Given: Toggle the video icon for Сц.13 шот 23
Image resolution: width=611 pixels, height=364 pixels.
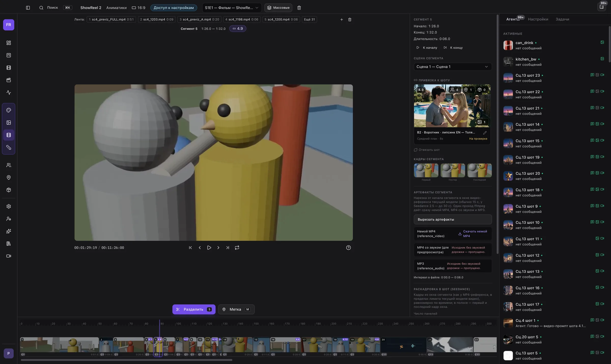Looking at the screenshot, I should point(602,75).
